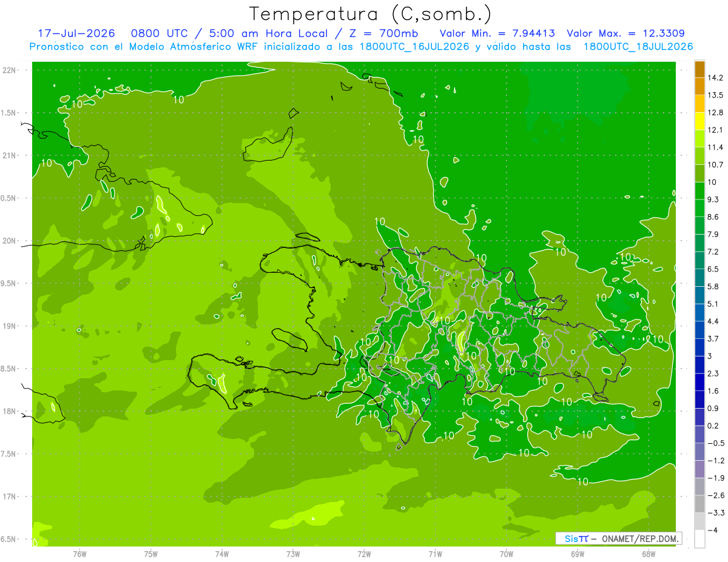
Task: Click the '21N' latitude axis label
Action: pyautogui.click(x=9, y=156)
